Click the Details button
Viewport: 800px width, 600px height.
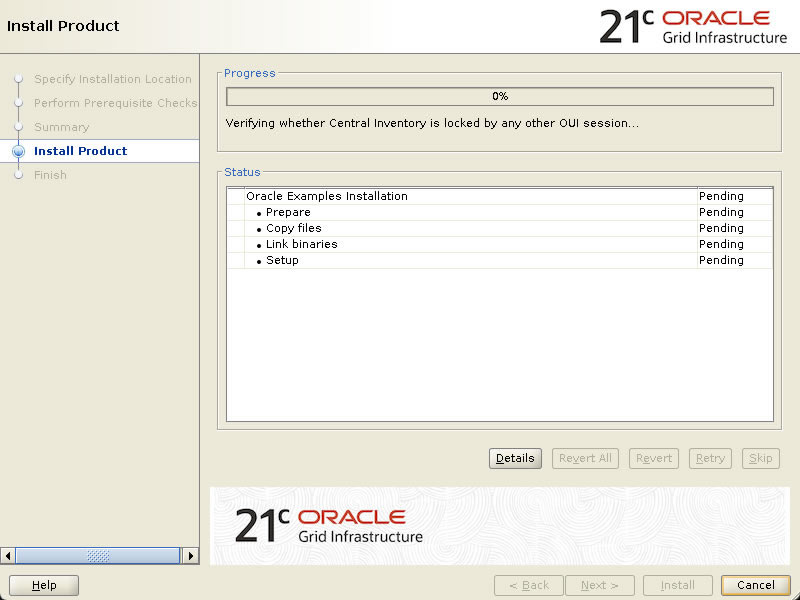(515, 458)
